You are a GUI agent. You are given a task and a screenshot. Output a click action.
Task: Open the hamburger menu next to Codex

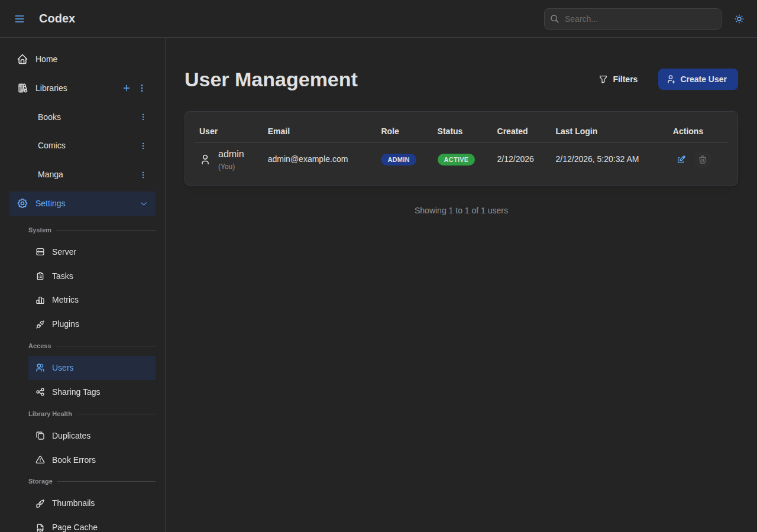click(20, 18)
